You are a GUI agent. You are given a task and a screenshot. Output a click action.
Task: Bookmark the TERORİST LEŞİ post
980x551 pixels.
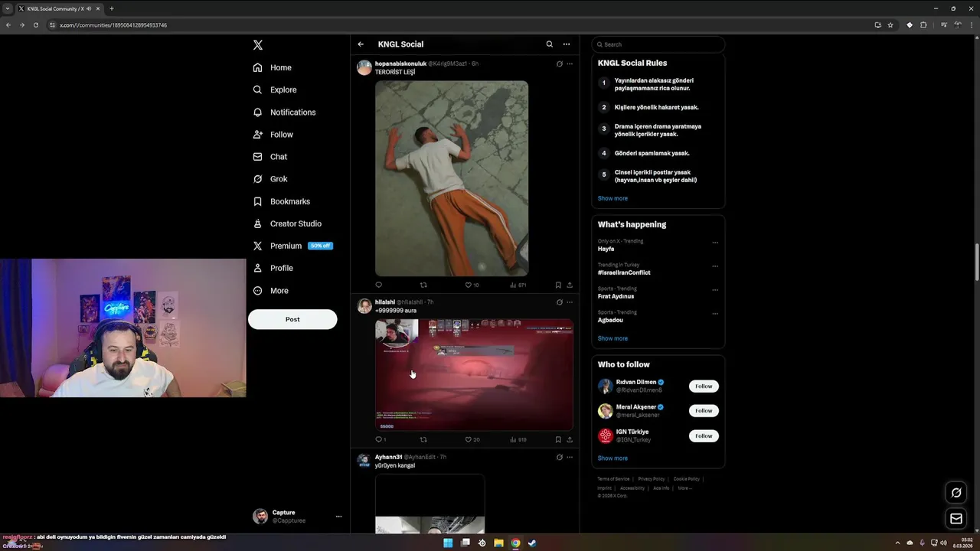[x=558, y=285]
